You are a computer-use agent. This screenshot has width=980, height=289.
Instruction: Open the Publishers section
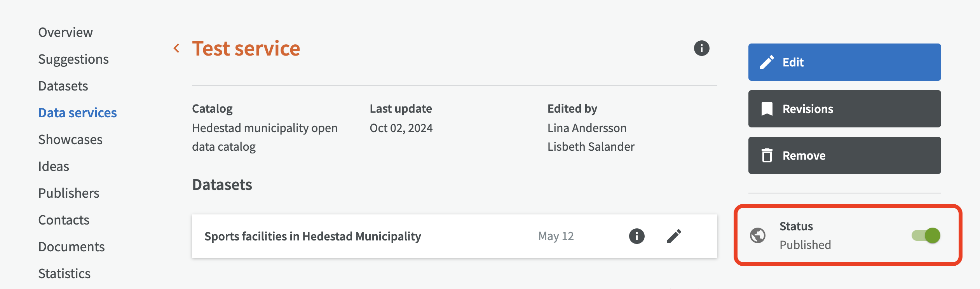(x=69, y=193)
